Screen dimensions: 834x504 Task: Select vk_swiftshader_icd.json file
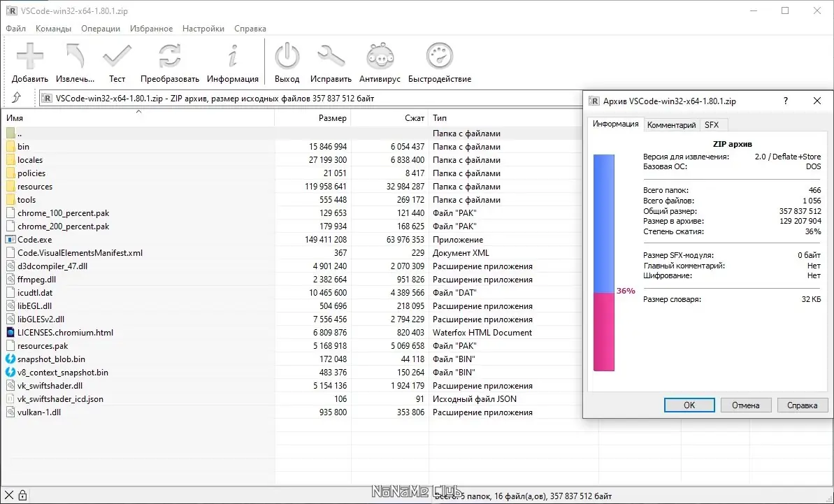tap(60, 399)
